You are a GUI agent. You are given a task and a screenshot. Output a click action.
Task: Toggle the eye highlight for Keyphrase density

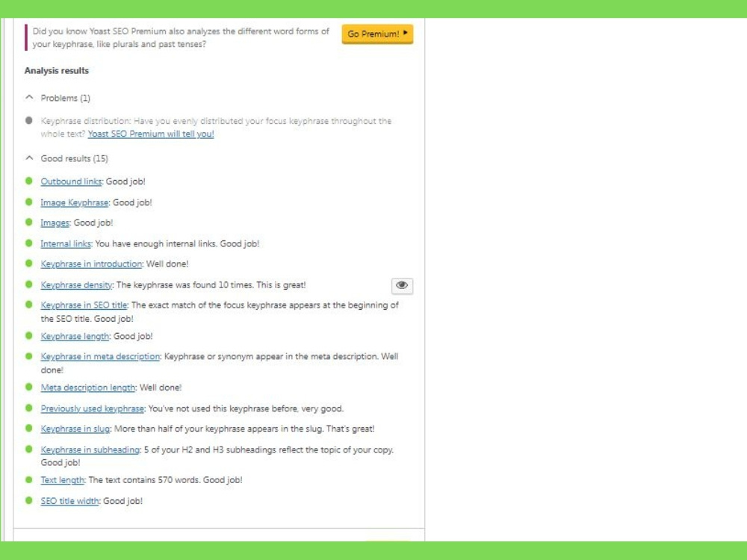tap(402, 286)
